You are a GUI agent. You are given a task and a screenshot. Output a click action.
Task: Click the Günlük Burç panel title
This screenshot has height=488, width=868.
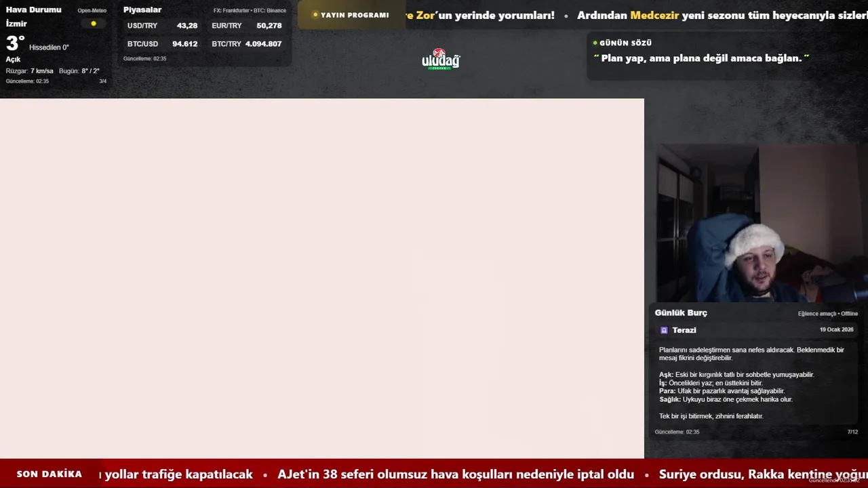click(x=681, y=312)
